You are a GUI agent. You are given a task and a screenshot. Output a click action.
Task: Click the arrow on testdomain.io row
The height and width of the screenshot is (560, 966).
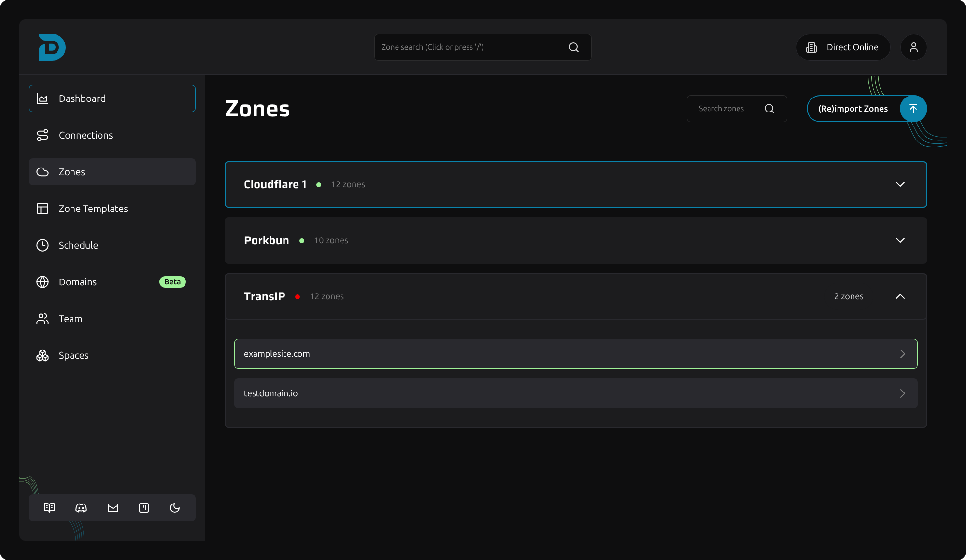click(902, 393)
